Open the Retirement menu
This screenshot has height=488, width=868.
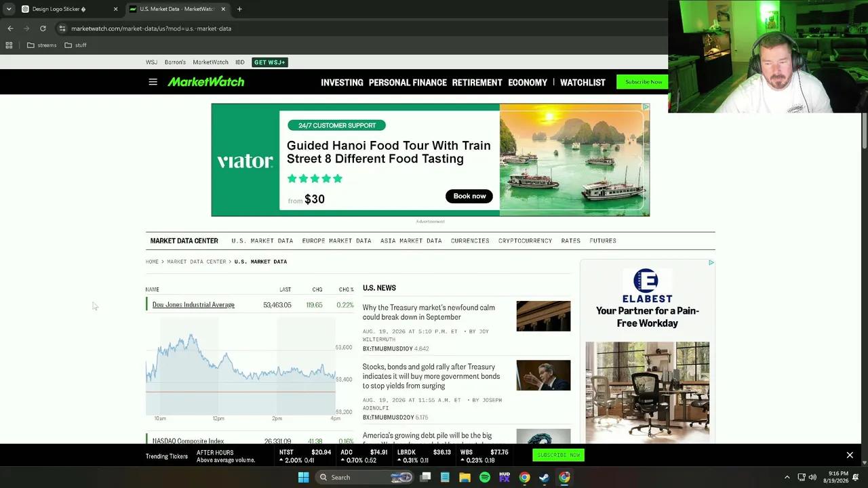(477, 83)
